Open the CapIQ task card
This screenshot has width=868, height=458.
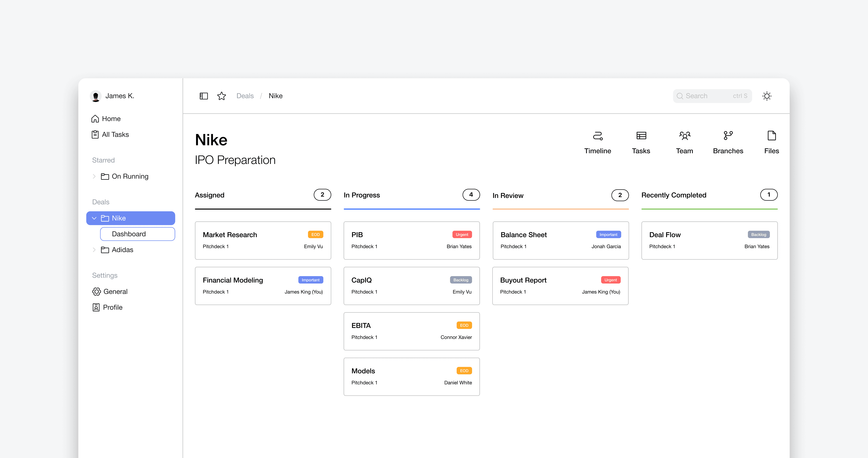tap(411, 286)
